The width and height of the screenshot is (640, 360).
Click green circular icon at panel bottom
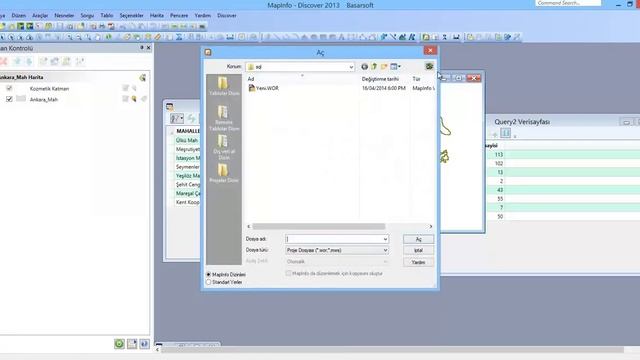[x=119, y=344]
